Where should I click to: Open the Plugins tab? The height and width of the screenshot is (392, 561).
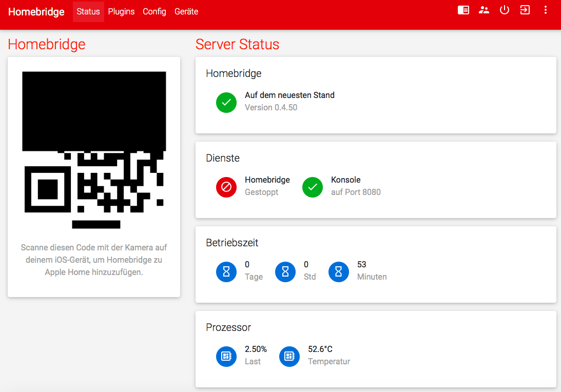(121, 12)
